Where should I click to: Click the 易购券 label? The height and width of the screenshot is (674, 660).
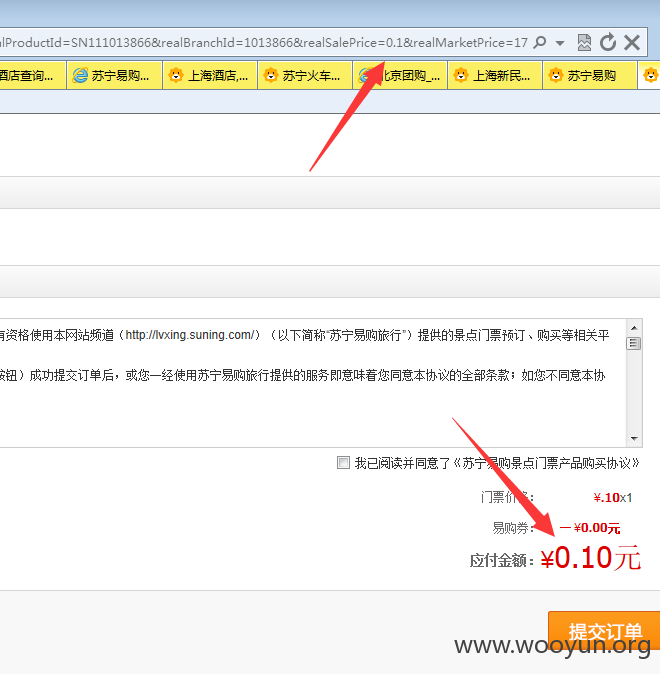(512, 528)
